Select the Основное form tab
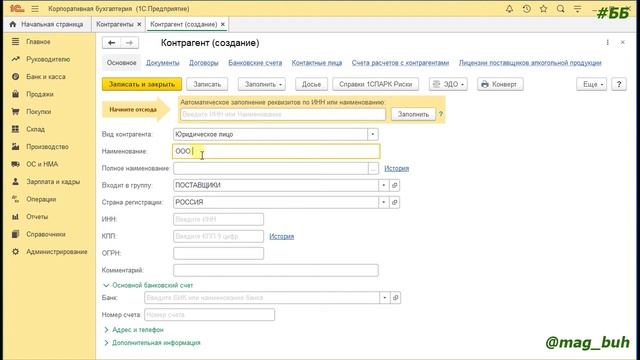The image size is (640, 360). point(121,63)
